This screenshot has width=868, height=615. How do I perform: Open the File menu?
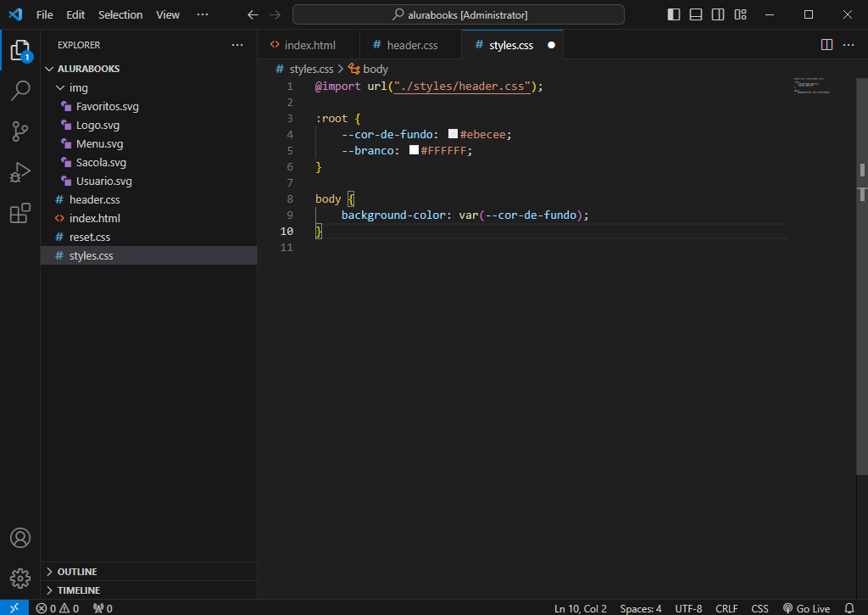click(45, 15)
